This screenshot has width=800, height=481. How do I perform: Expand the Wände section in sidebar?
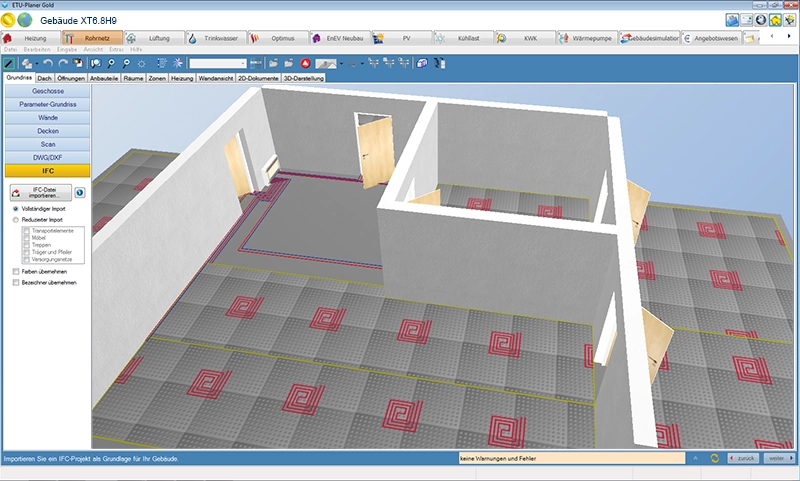click(x=48, y=117)
